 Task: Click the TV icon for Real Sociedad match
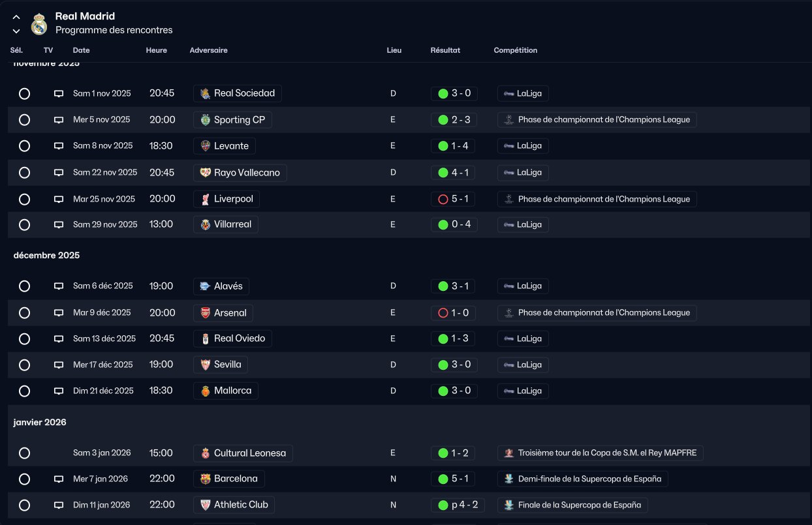point(59,94)
